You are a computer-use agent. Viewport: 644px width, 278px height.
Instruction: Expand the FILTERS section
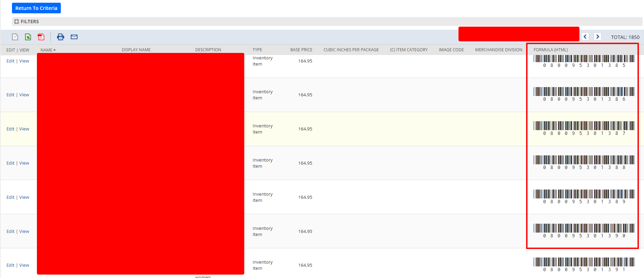click(16, 22)
